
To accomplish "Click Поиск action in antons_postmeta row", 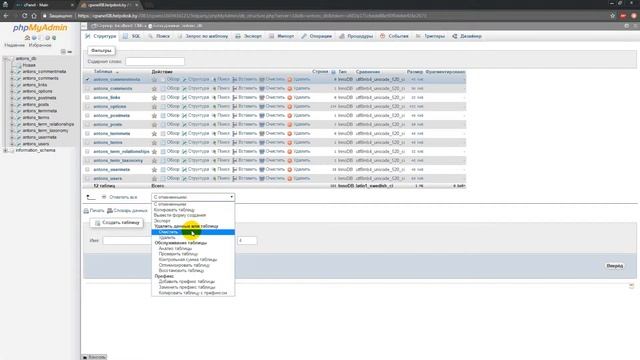I will click(221, 115).
